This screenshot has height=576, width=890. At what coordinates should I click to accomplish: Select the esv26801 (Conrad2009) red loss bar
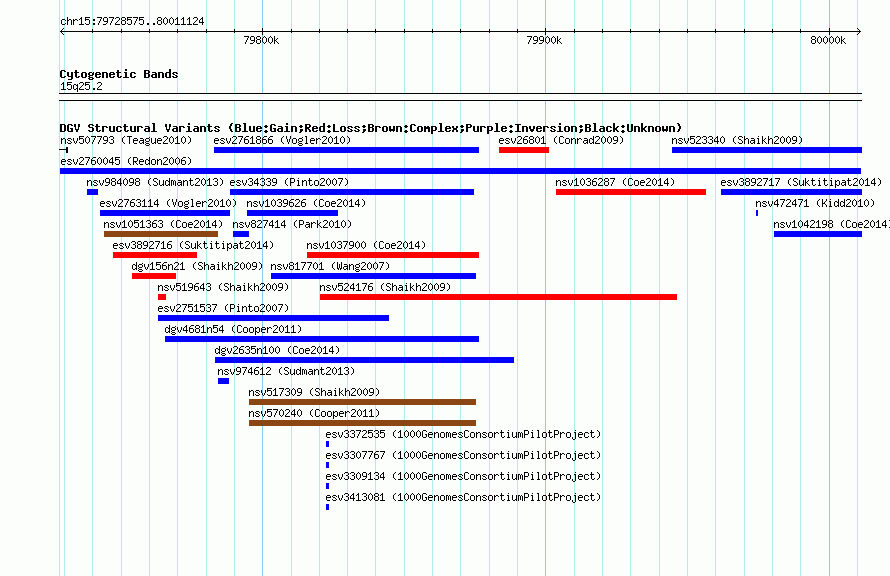(524, 150)
